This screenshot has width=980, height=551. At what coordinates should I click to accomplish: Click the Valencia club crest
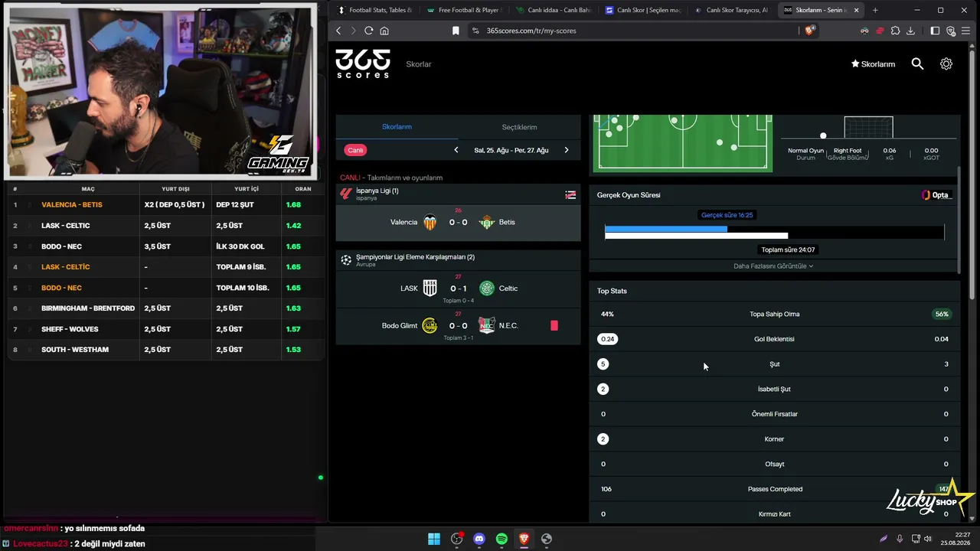pyautogui.click(x=430, y=223)
